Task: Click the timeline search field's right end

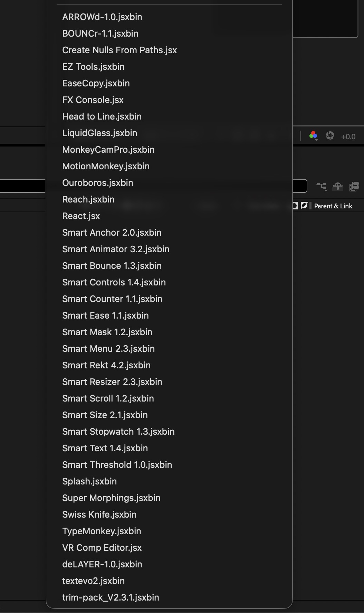Action: pyautogui.click(x=300, y=186)
